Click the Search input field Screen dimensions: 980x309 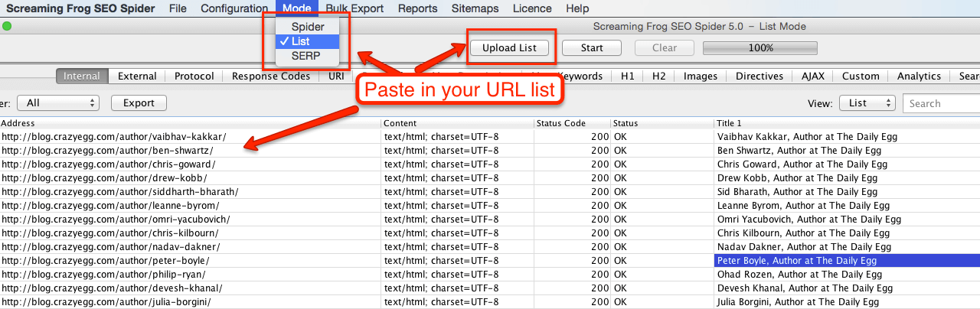(x=941, y=103)
